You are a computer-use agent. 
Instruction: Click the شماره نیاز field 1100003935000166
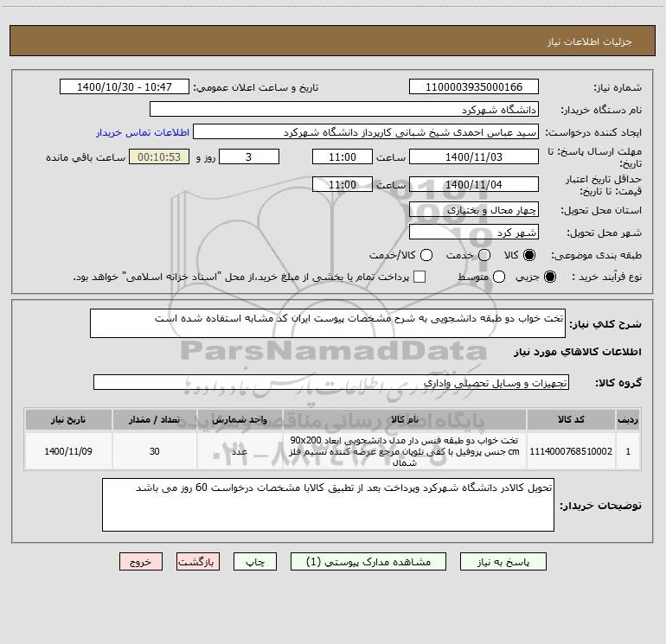pos(474,86)
